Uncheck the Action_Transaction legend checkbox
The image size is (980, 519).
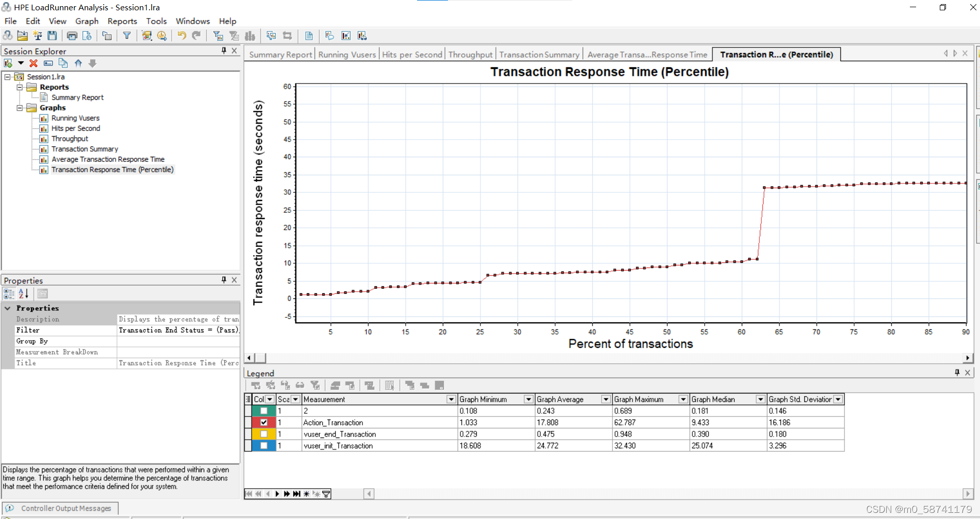(x=264, y=422)
